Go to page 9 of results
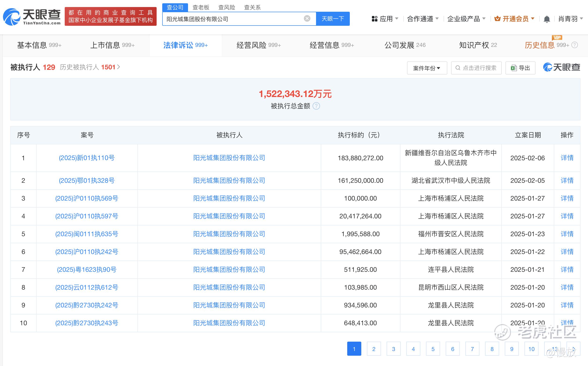 tap(512, 349)
